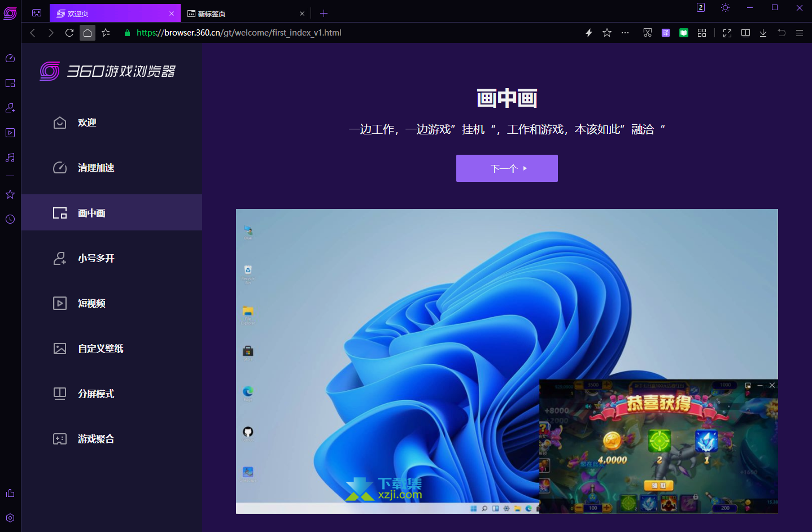Minimize the browser window
Screen dimensions: 812x532
point(750,7)
